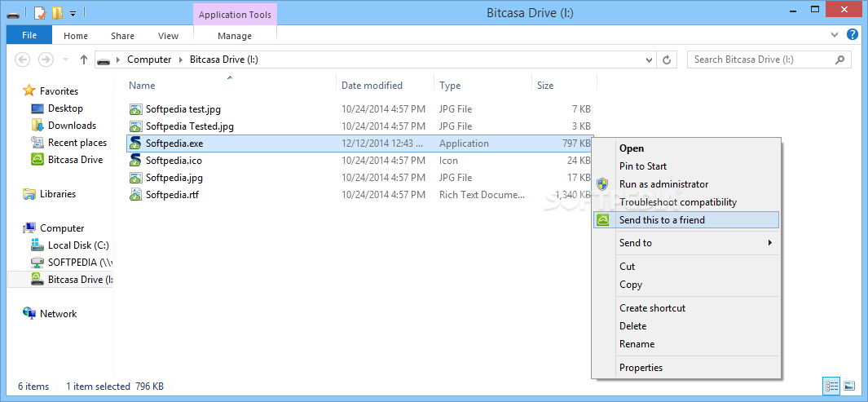Expand the address bar history dropdown
This screenshot has height=402, width=868.
point(650,60)
